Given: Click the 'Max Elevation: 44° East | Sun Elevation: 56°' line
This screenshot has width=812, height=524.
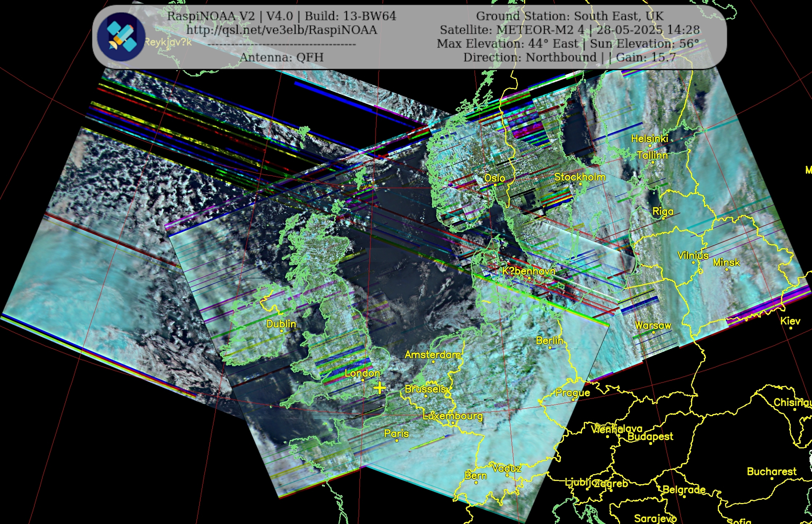Looking at the screenshot, I should 568,43.
